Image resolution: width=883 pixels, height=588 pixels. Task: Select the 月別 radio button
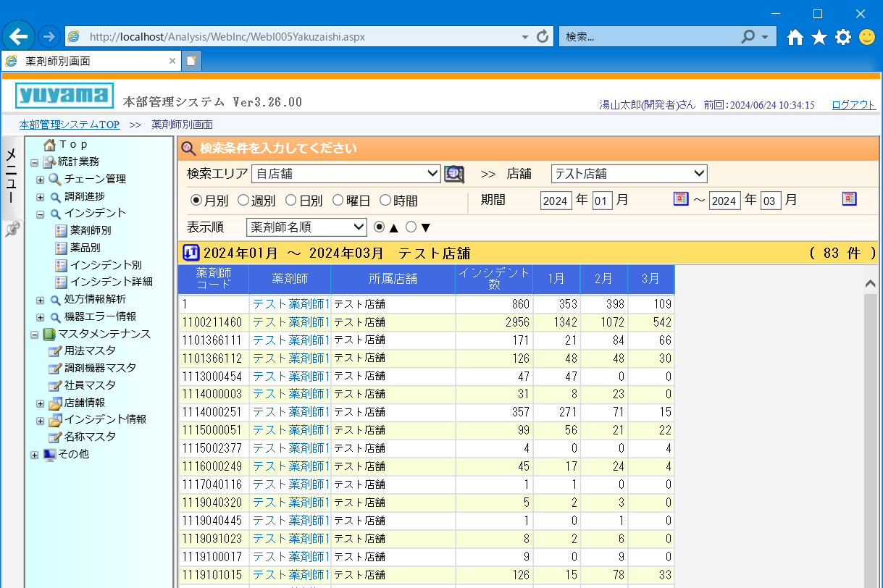coord(196,200)
